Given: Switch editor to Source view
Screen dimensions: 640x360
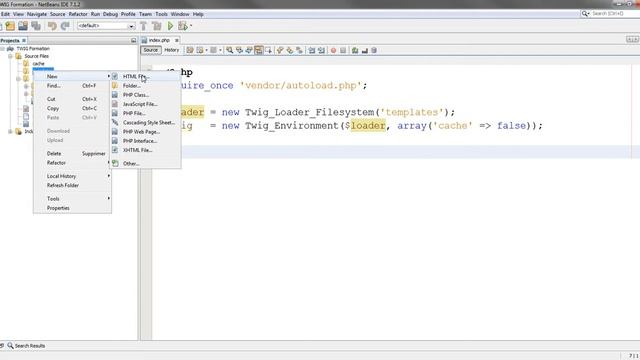Looking at the screenshot, I should 151,50.
